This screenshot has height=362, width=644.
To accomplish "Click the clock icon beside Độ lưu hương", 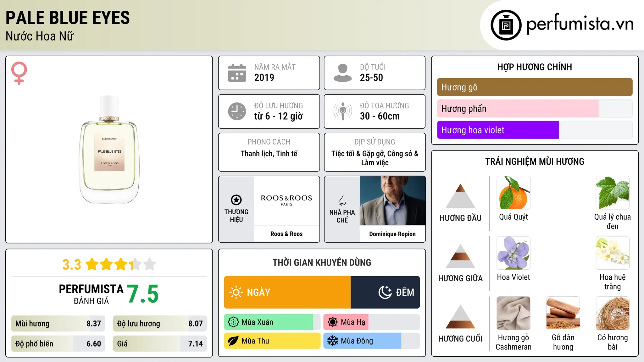I will coord(237,111).
